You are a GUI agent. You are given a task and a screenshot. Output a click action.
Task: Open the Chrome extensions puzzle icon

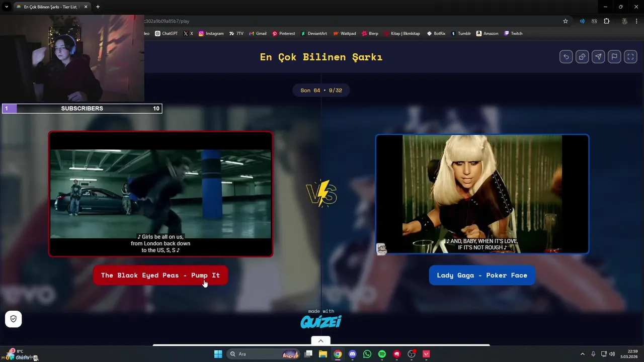pos(606,21)
